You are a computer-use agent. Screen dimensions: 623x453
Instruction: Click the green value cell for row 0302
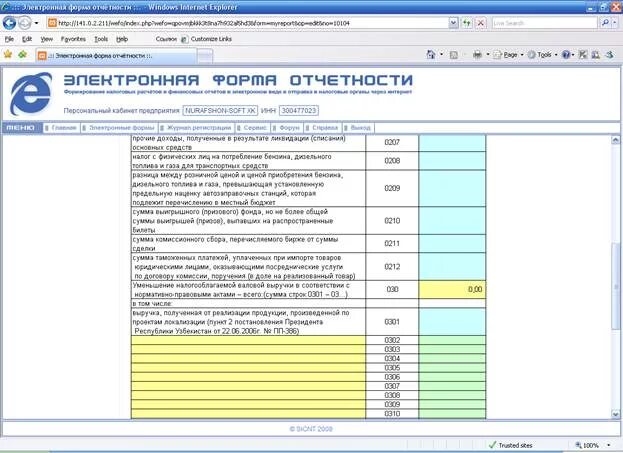[x=452, y=340]
